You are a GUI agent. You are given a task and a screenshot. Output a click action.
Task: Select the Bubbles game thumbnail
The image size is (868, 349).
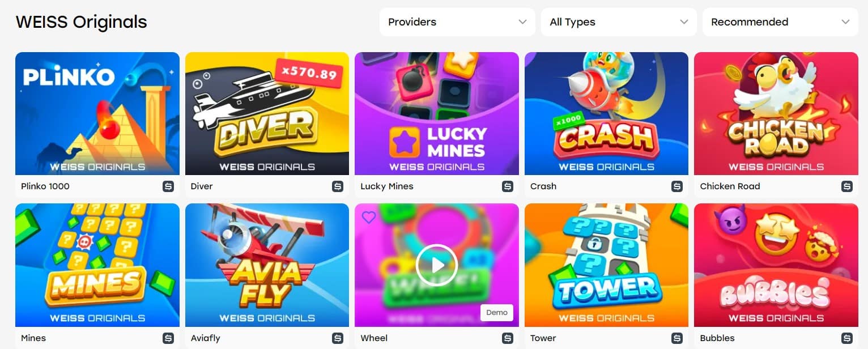click(x=776, y=265)
